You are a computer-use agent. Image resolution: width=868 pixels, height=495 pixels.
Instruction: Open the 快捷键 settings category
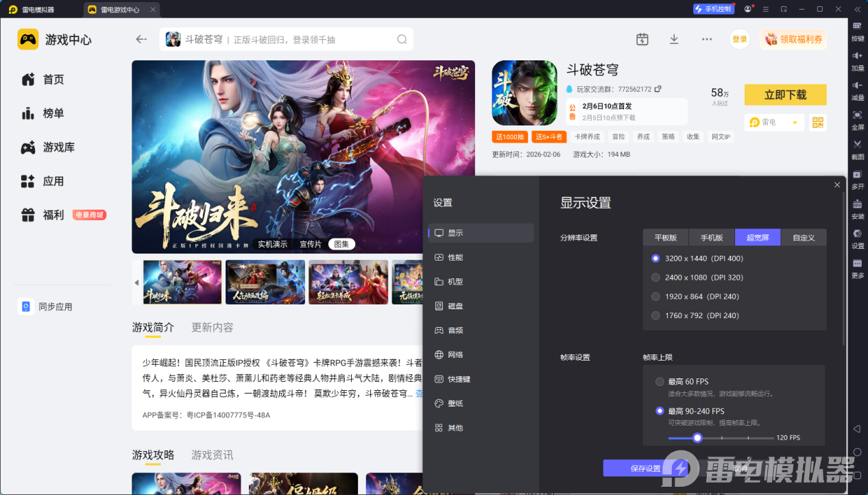(x=481, y=379)
